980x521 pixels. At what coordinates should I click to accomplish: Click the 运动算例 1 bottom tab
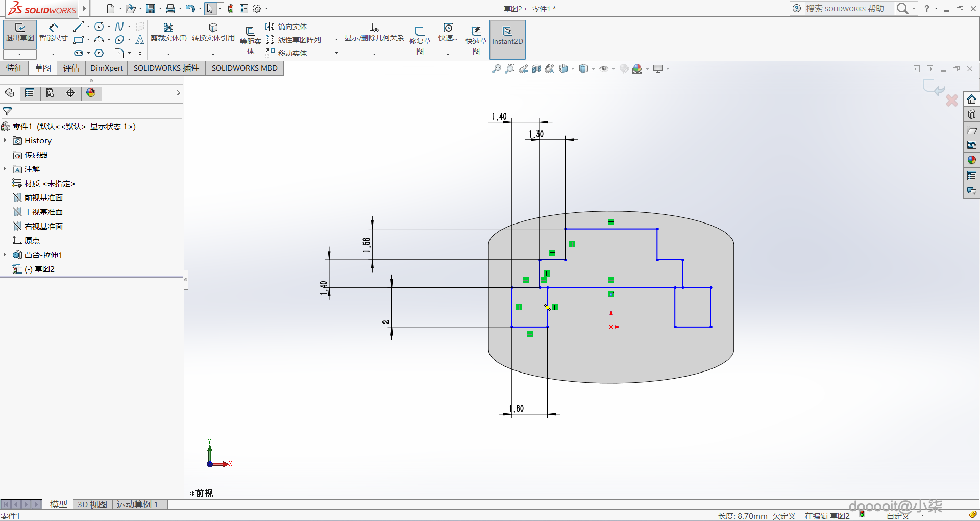coord(137,504)
